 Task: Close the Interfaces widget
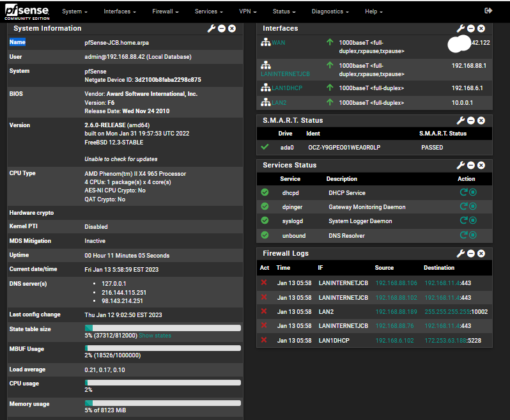point(481,29)
